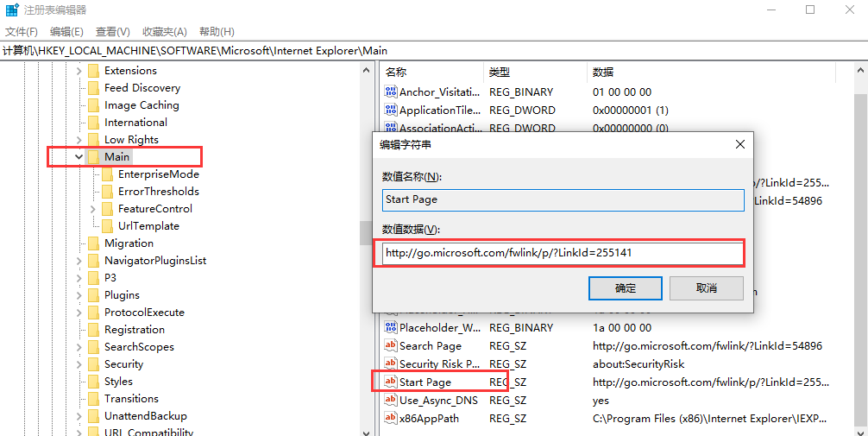Viewport: 868px width, 436px height.
Task: Click the string icon of Use_Async_DNS value
Action: point(391,400)
